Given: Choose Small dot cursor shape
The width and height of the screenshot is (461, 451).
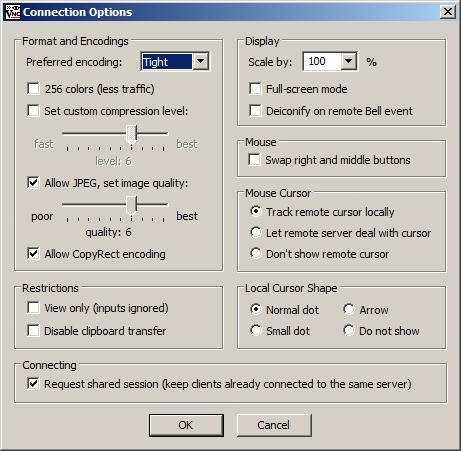Looking at the screenshot, I should click(x=256, y=330).
